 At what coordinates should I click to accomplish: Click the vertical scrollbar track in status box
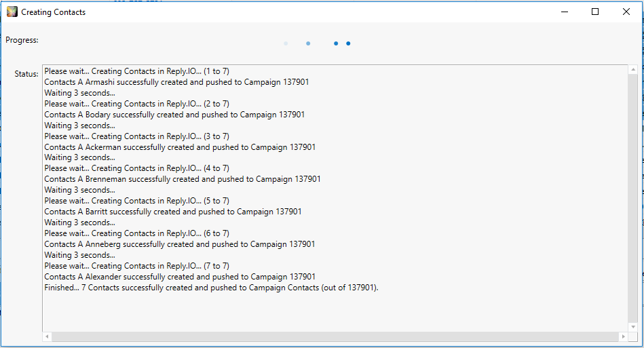(633, 198)
